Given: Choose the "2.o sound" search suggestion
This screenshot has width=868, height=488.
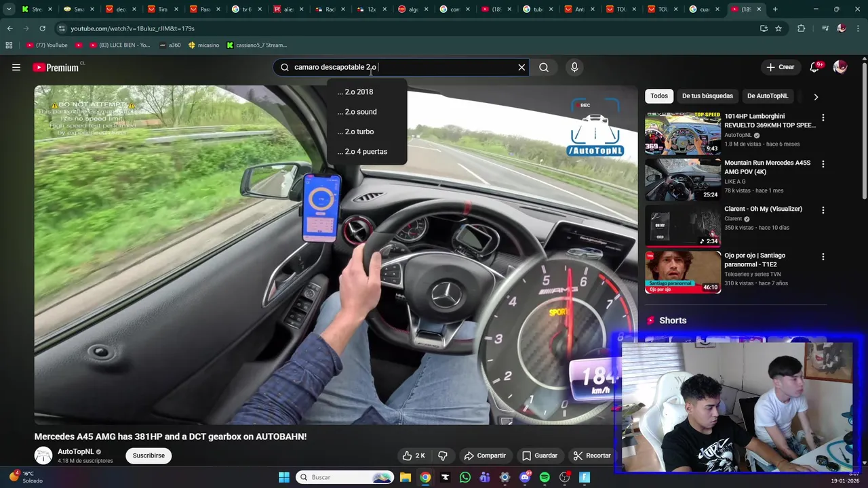Looking at the screenshot, I should (366, 112).
